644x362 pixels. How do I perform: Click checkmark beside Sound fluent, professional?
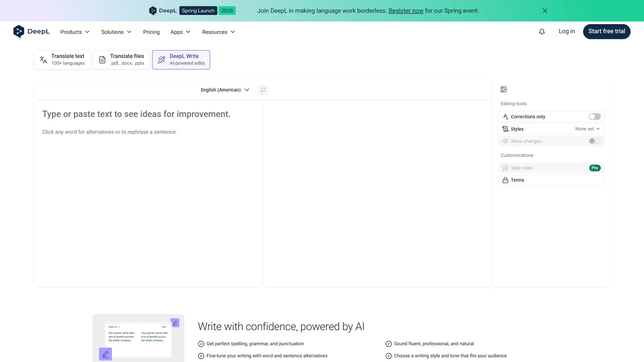pyautogui.click(x=388, y=344)
